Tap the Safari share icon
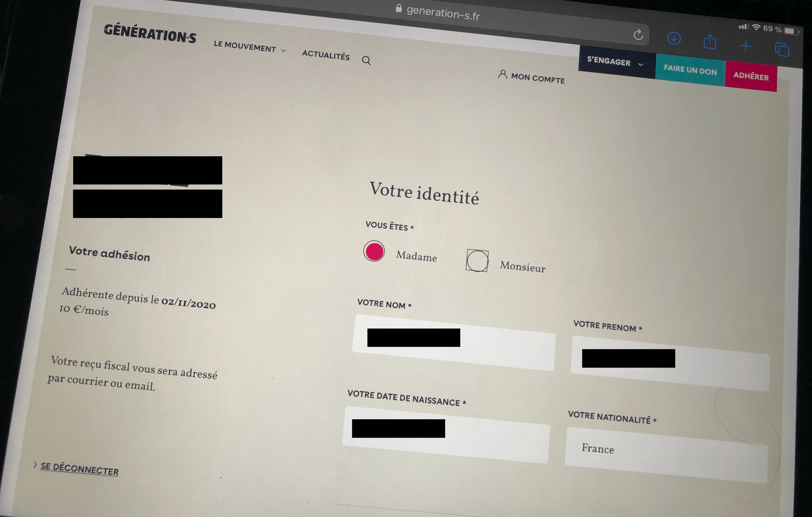 pyautogui.click(x=709, y=42)
